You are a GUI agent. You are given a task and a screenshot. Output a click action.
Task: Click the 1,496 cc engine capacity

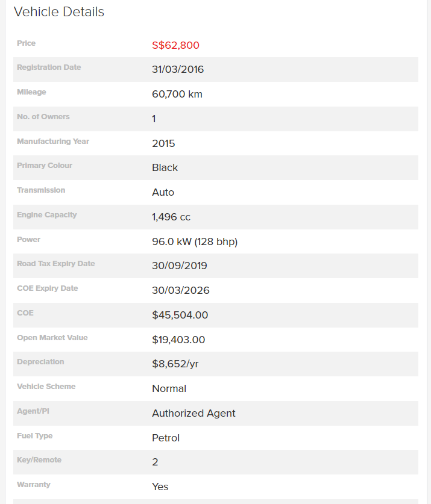[171, 217]
